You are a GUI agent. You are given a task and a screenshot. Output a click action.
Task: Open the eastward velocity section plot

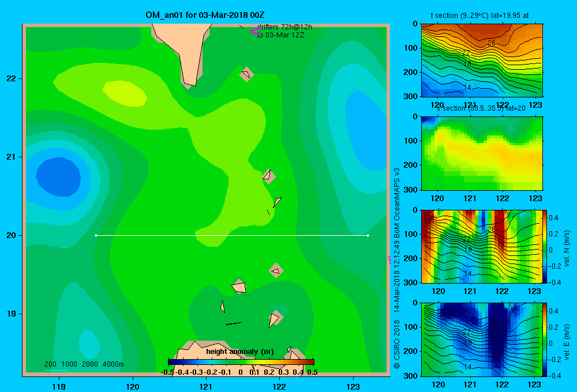(482, 340)
